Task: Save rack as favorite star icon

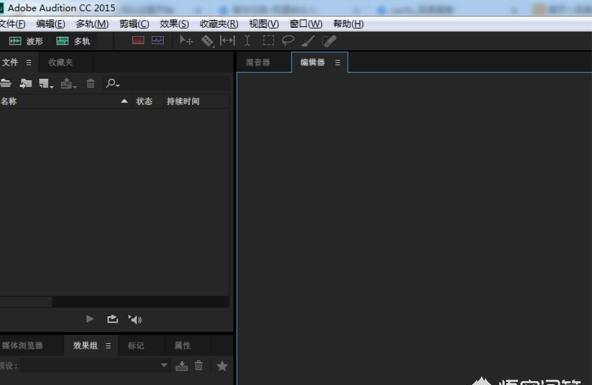Action: pyautogui.click(x=222, y=366)
